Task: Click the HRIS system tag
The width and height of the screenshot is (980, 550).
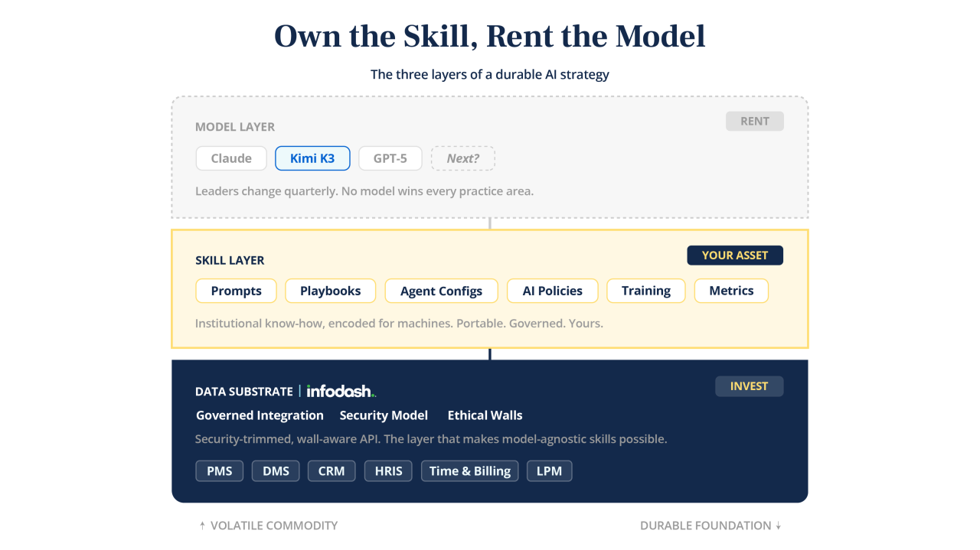Action: pyautogui.click(x=389, y=470)
